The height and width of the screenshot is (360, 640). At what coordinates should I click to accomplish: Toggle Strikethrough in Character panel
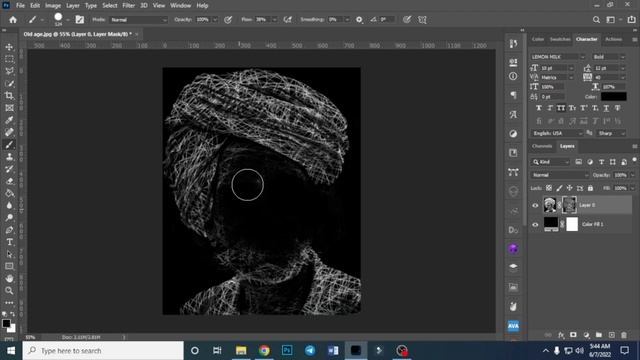[617, 108]
